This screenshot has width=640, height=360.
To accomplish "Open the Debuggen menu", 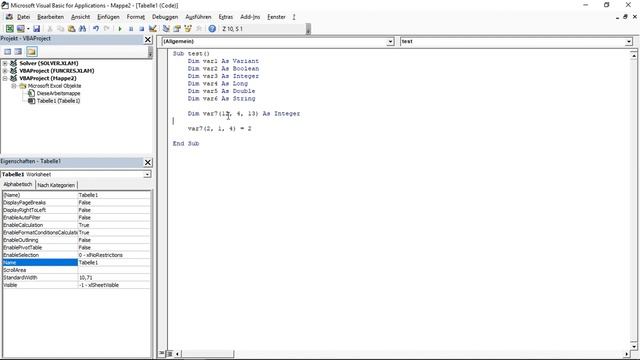I will tap(165, 17).
